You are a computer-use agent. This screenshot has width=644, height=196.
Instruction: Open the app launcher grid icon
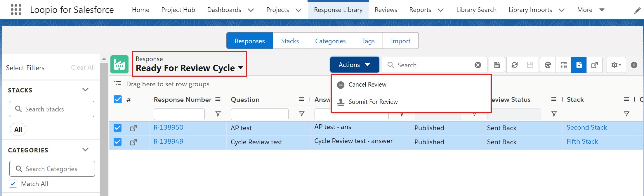16,10
